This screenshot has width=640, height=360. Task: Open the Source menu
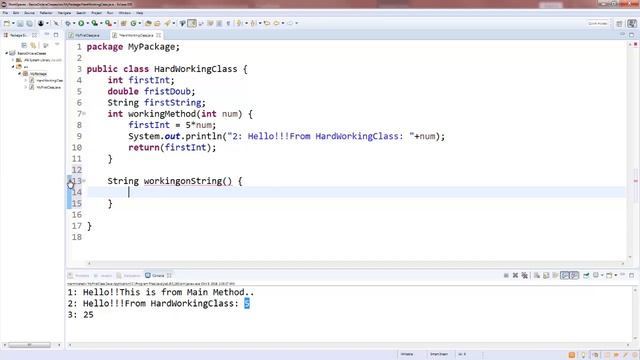click(29, 13)
